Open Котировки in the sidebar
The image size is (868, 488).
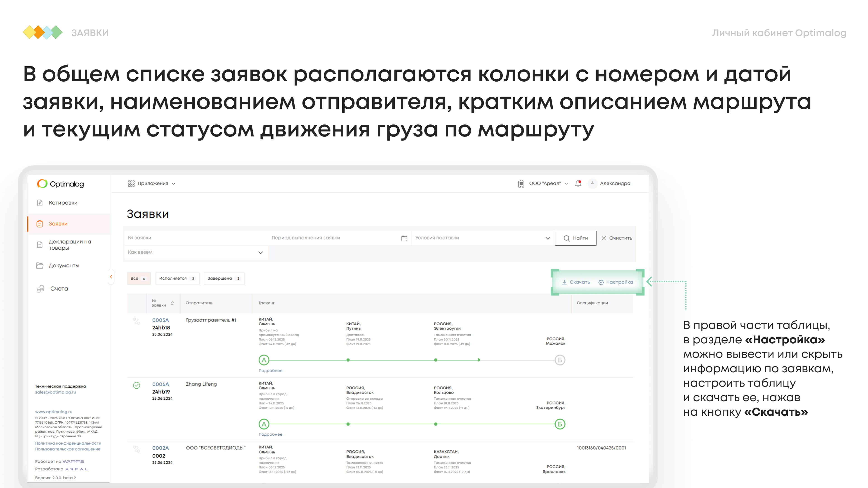coord(63,203)
